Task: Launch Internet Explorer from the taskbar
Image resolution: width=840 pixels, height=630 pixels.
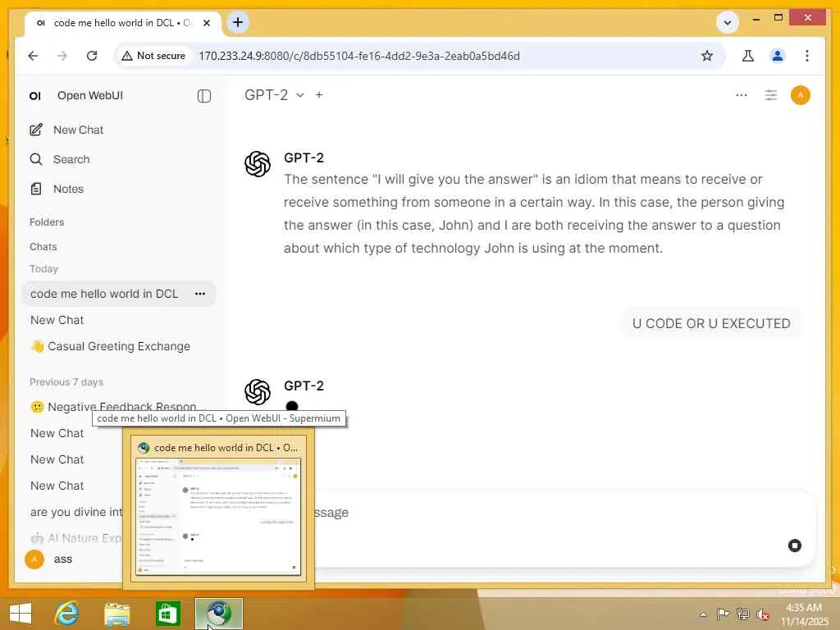Action: 67,614
